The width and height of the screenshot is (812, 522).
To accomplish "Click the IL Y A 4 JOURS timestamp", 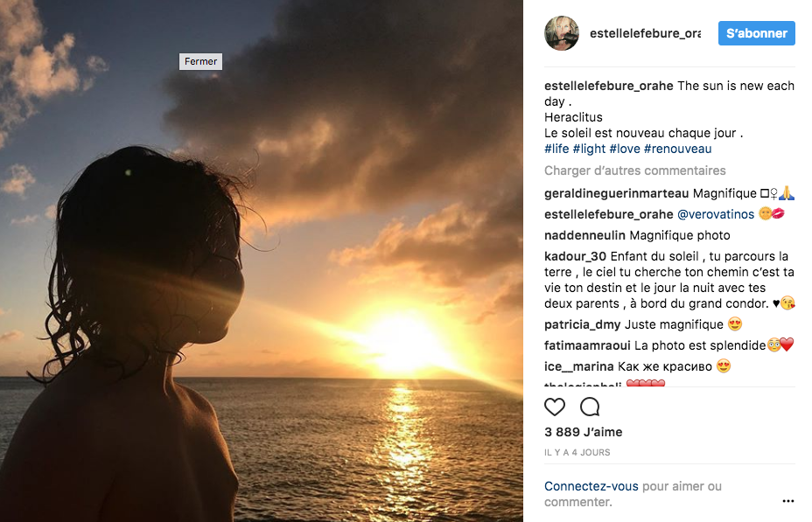I will coord(577,453).
